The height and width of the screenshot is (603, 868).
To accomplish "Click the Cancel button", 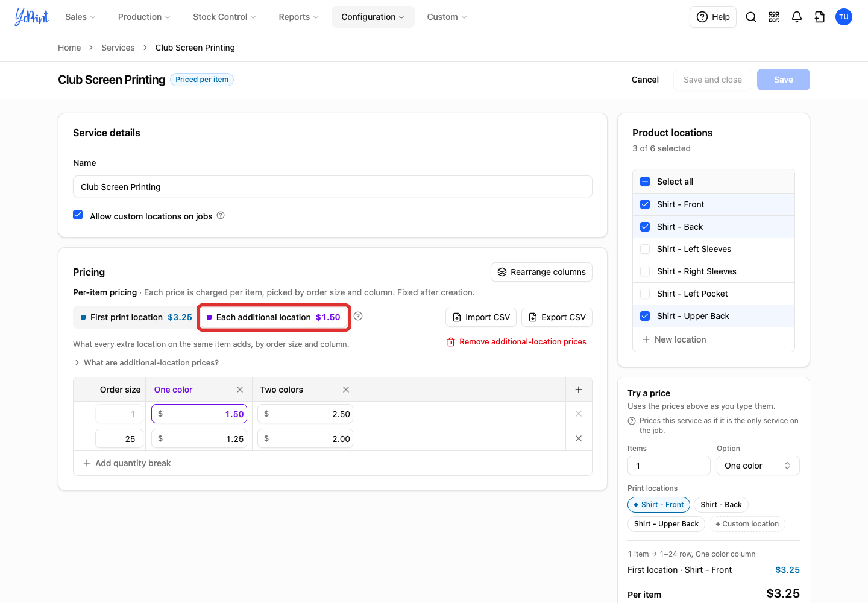I will click(645, 80).
